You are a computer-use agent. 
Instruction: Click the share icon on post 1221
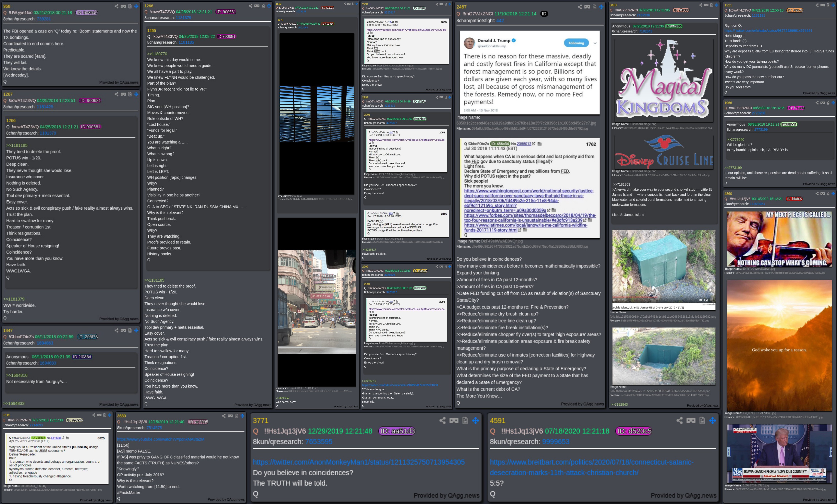click(817, 5)
